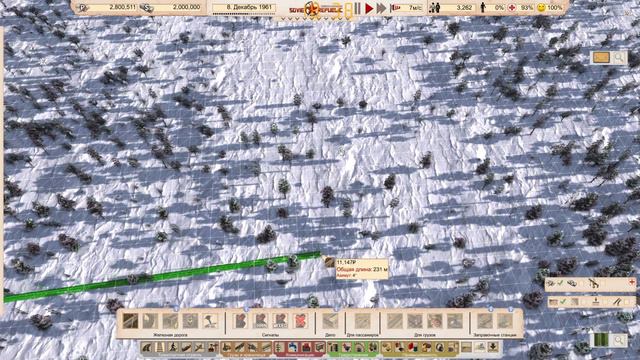Select the fourth railway track type icon

pos(190,321)
